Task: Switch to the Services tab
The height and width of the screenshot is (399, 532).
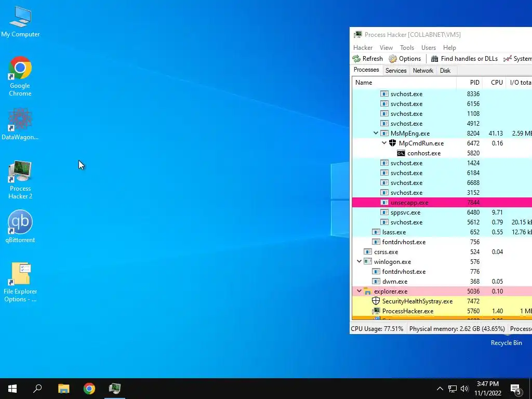Action: (x=395, y=71)
